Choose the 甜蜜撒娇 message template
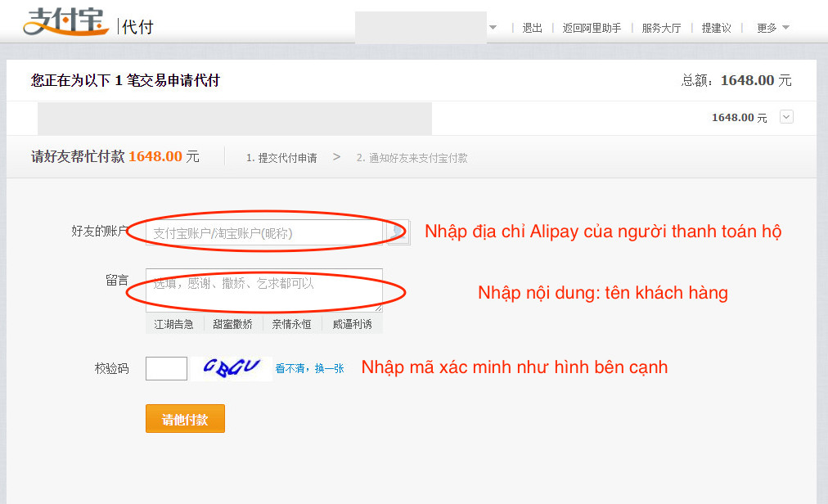This screenshot has width=828, height=504. coord(233,324)
